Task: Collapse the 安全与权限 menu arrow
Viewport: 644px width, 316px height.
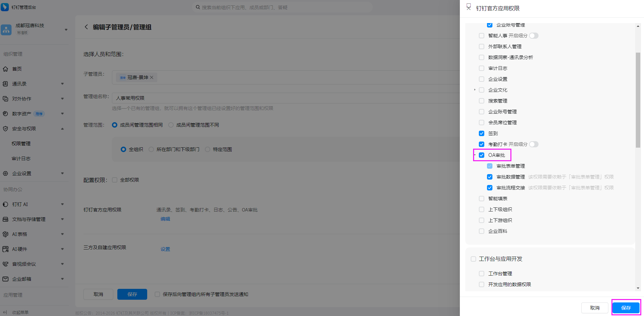Action: (x=62, y=129)
